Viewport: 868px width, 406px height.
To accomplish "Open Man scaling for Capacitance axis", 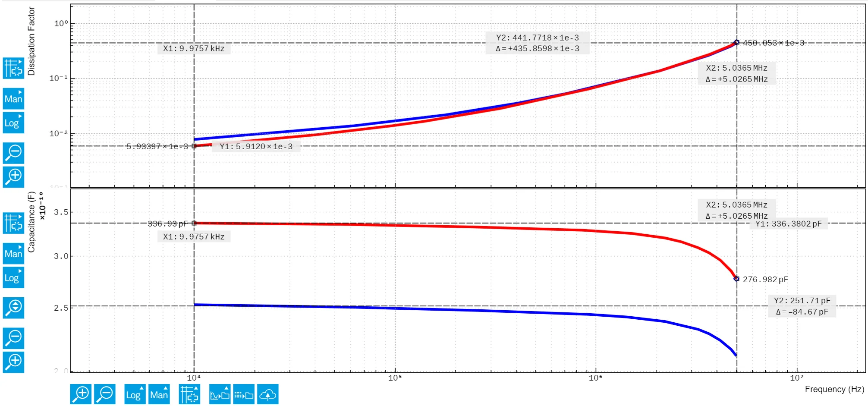I will tap(13, 254).
